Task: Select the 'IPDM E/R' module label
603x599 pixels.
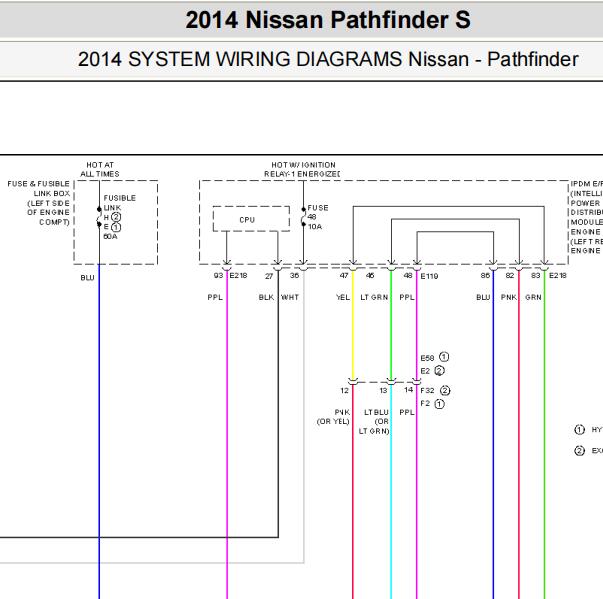Action: tap(586, 184)
